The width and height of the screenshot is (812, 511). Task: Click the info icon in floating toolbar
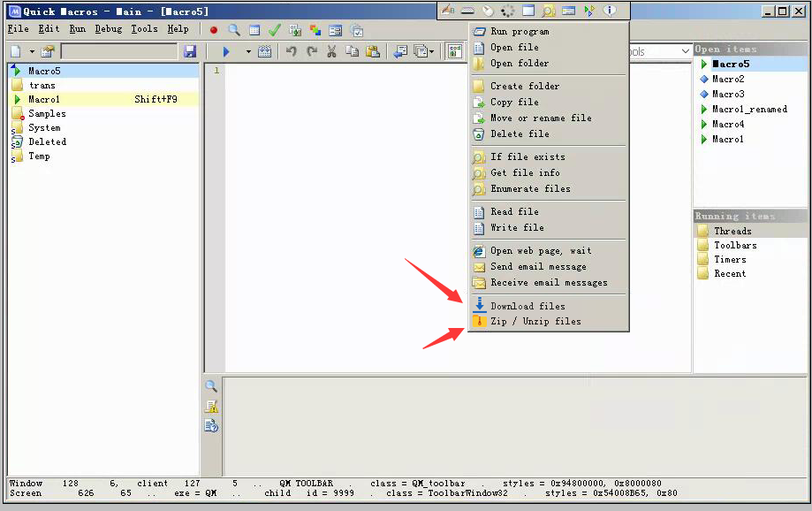pyautogui.click(x=609, y=11)
